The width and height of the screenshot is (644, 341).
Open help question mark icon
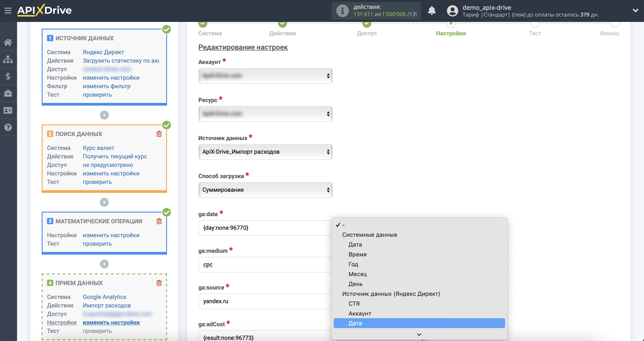point(8,127)
